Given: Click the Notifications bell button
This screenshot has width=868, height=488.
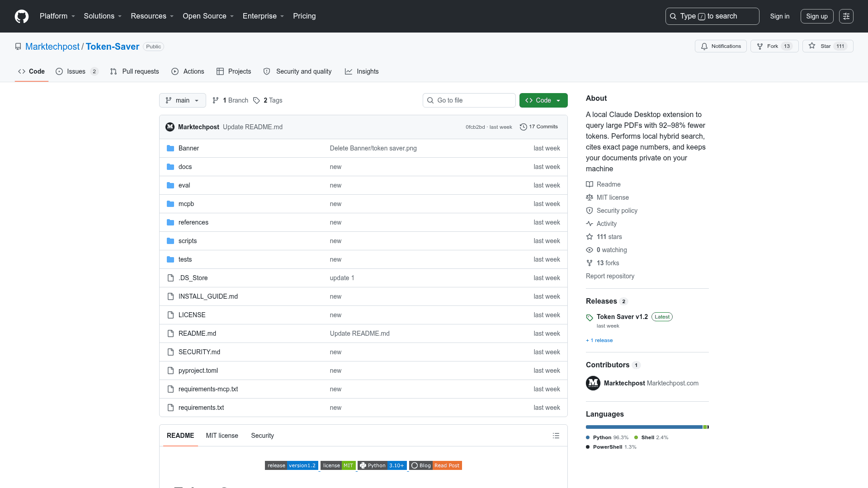Looking at the screenshot, I should pos(721,46).
